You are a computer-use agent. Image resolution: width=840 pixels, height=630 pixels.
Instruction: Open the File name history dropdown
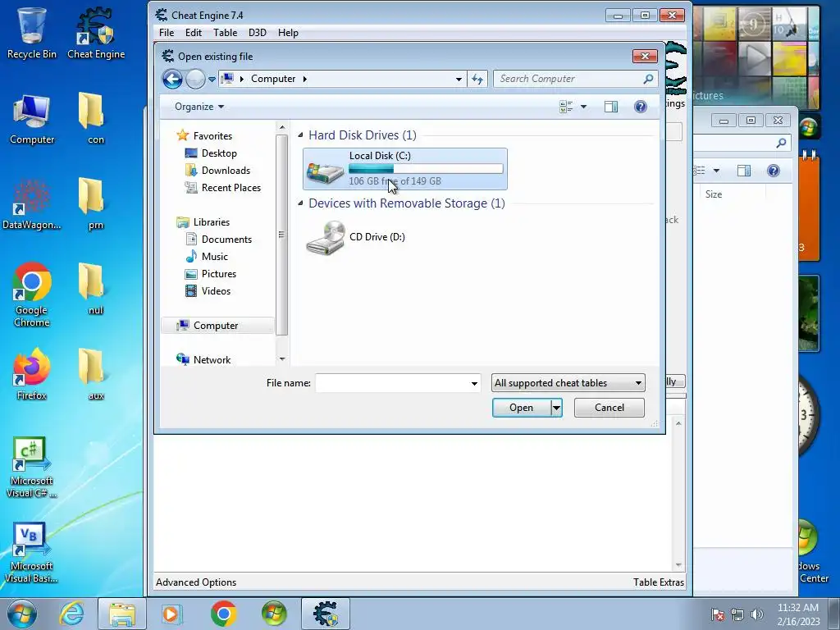[474, 384]
